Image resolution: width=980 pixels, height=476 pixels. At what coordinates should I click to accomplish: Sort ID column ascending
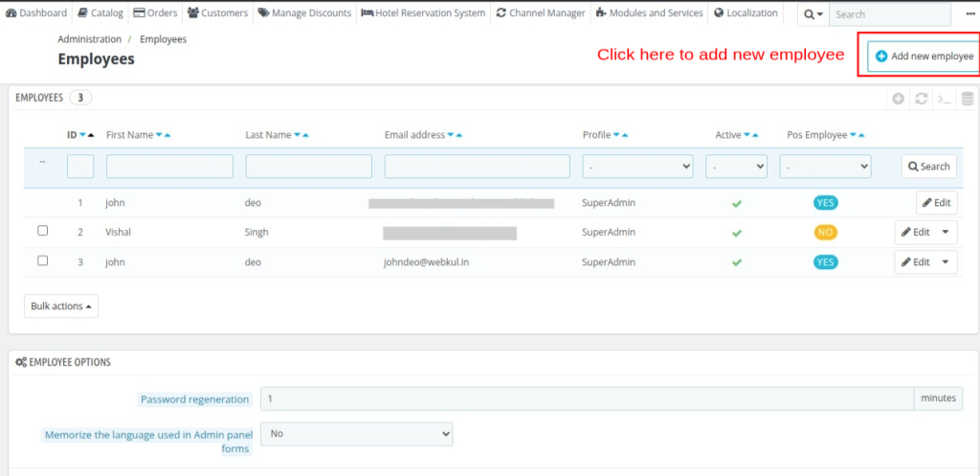tap(91, 135)
